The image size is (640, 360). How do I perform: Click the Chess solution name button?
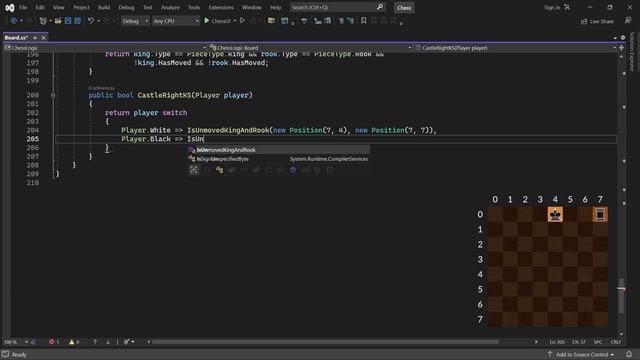point(404,8)
